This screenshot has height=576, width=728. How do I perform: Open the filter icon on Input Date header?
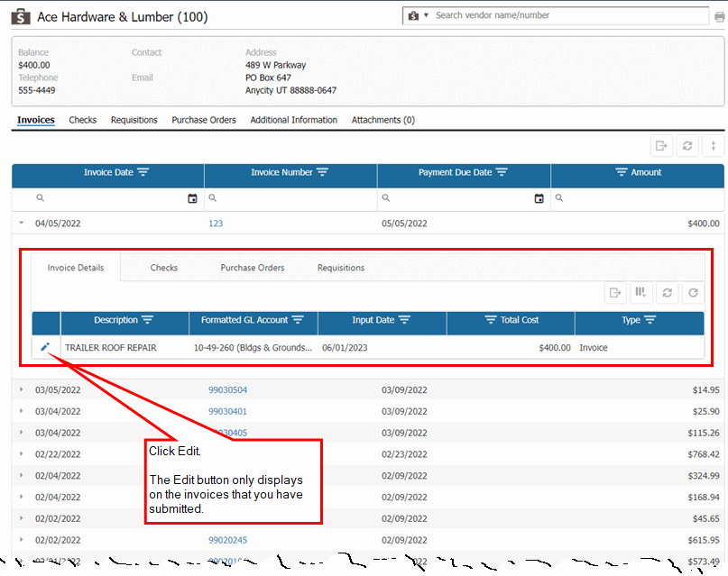click(404, 320)
